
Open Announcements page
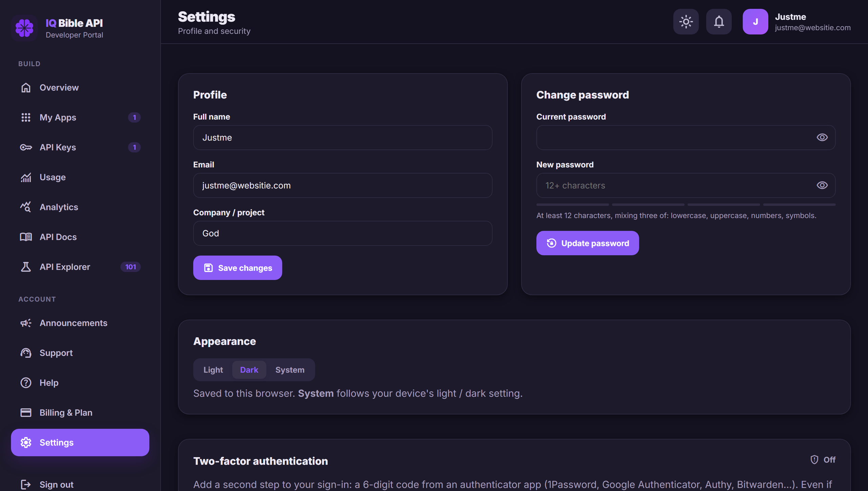80,323
